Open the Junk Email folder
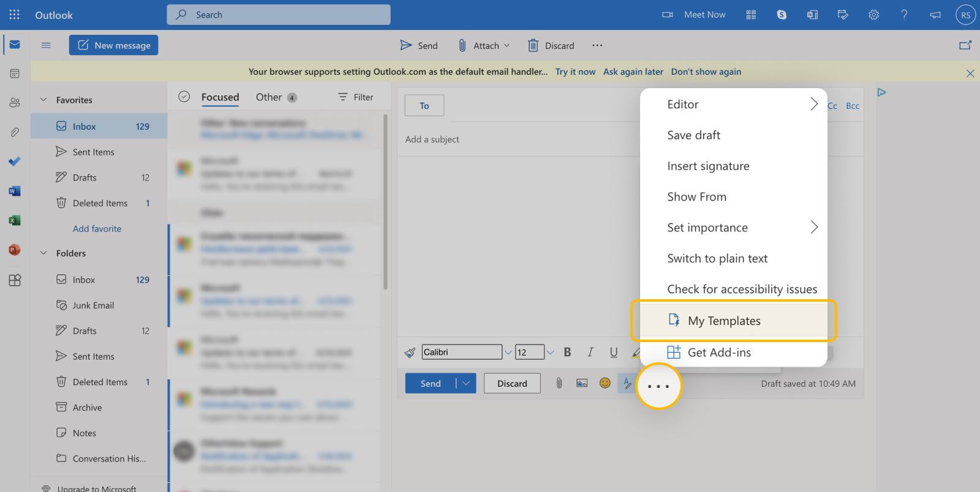 click(x=93, y=305)
